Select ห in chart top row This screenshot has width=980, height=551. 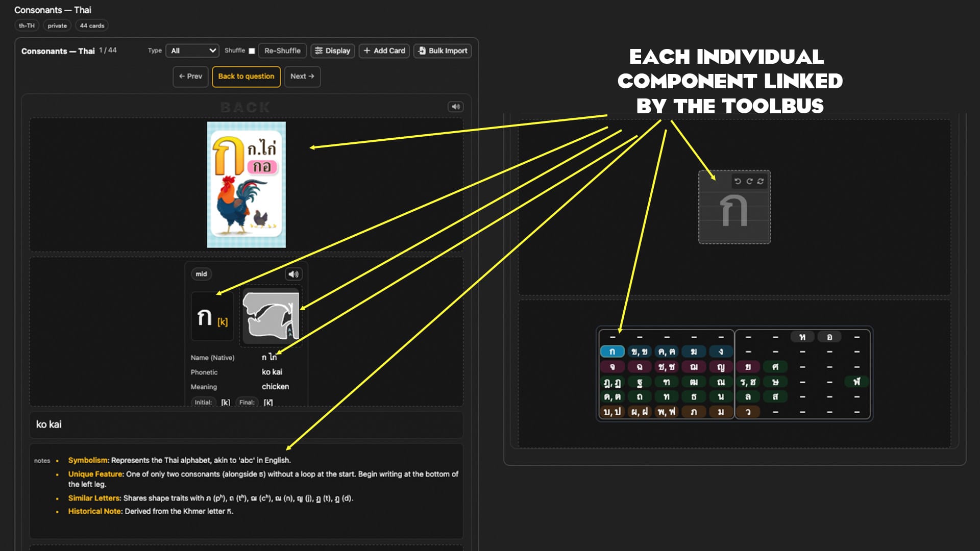[x=802, y=337]
